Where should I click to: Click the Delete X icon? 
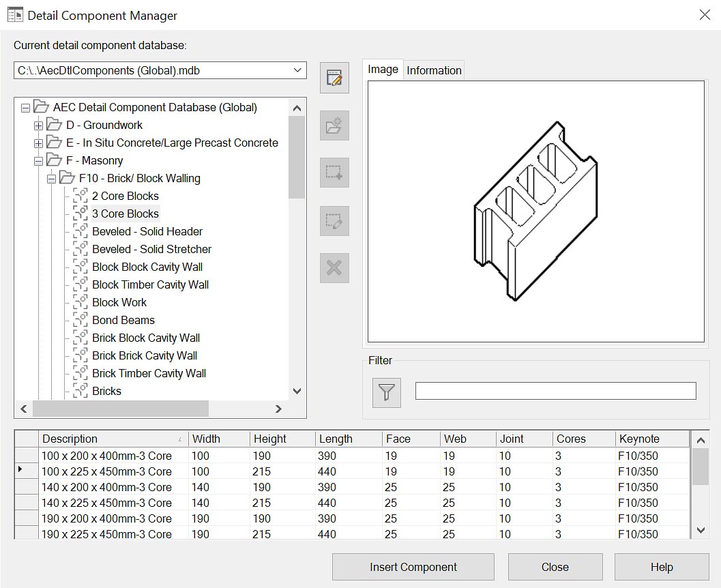pyautogui.click(x=334, y=268)
